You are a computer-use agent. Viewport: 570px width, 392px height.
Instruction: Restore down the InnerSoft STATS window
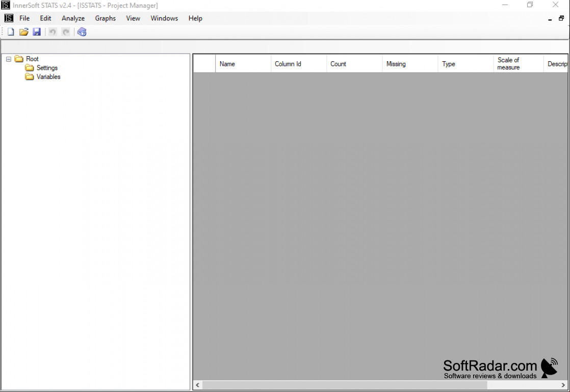[x=530, y=5]
